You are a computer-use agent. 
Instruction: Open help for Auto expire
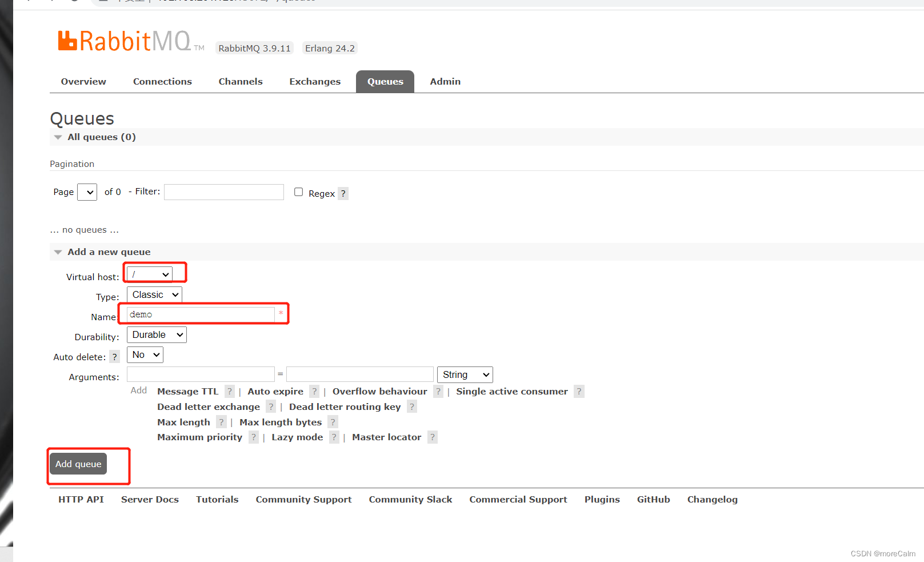pos(314,391)
